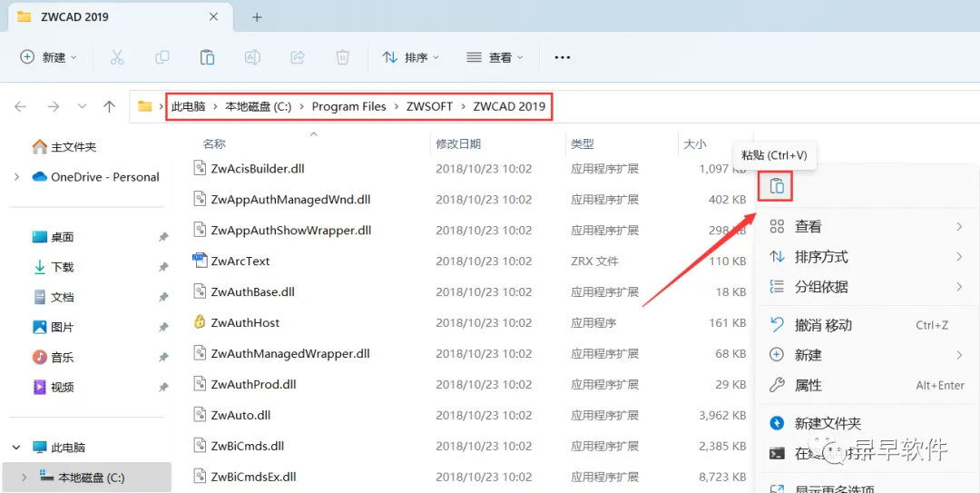
Task: Click the Cut scissors icon in toolbar
Action: point(117,57)
